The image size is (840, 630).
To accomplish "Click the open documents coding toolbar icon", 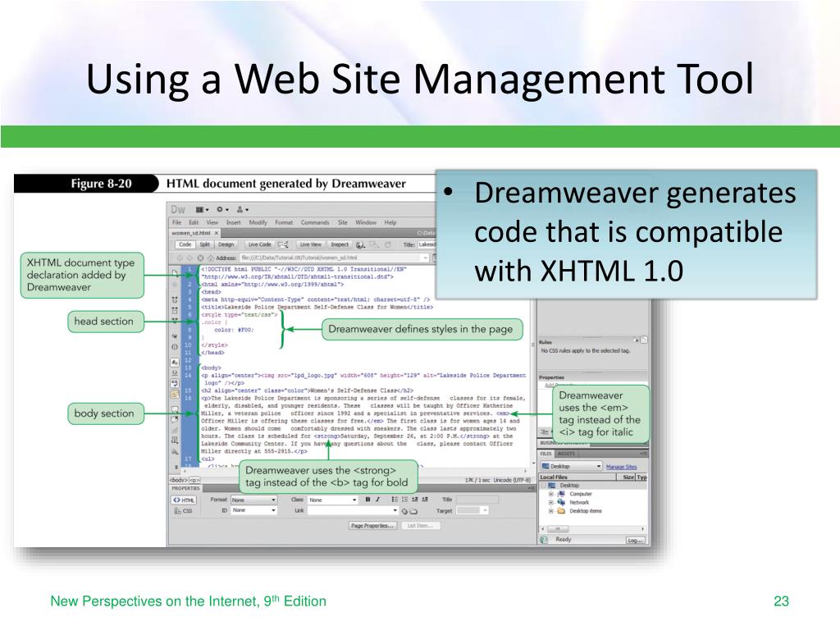I will pyautogui.click(x=175, y=272).
